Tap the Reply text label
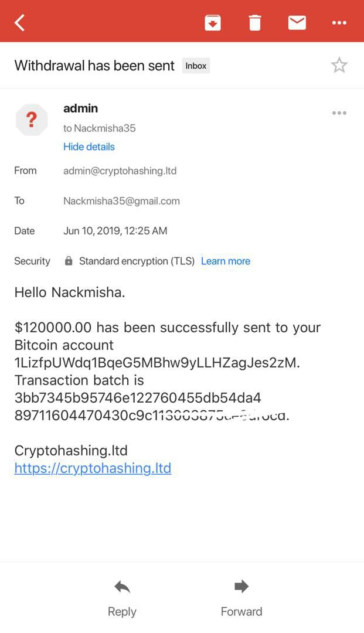This screenshot has width=364, height=633. tap(122, 611)
